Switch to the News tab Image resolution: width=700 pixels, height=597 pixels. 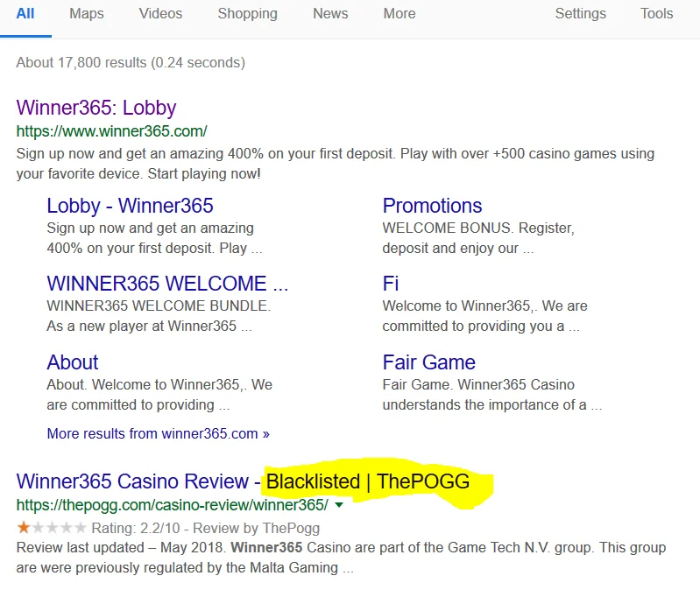[330, 14]
